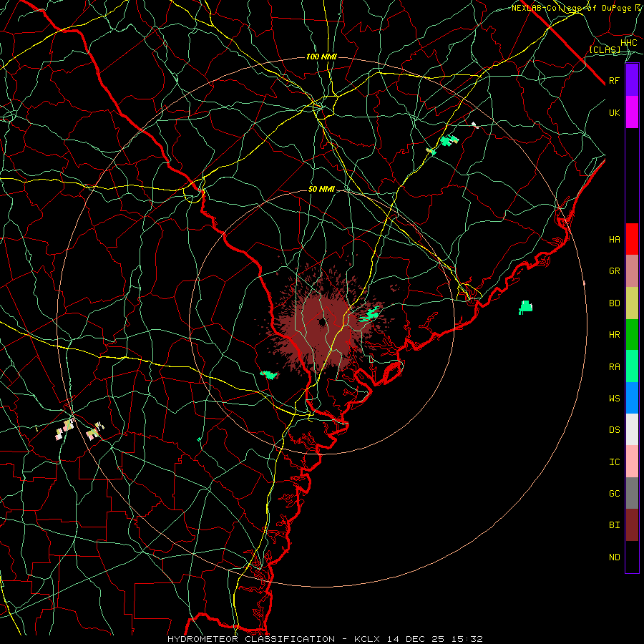This screenshot has width=644, height=644.
Task: Click the BI legend label
Action: point(614,525)
